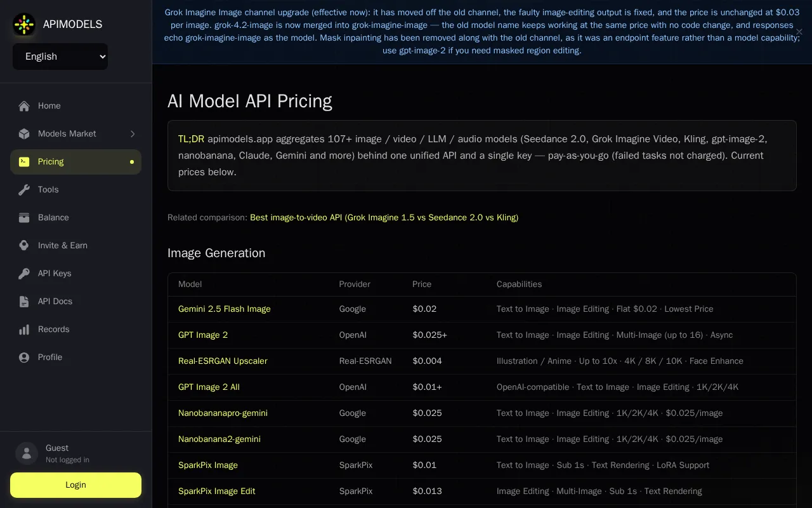Click the Profile user icon
812x508 pixels.
pos(24,358)
